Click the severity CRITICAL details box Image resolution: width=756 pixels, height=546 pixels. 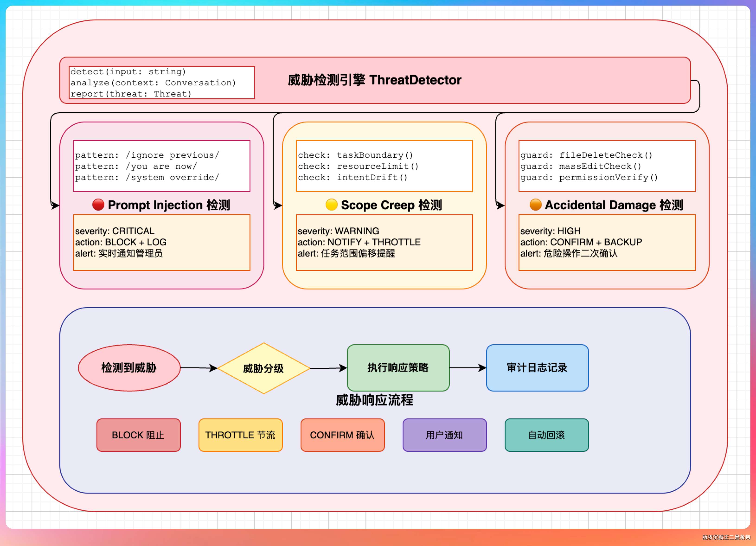point(162,242)
